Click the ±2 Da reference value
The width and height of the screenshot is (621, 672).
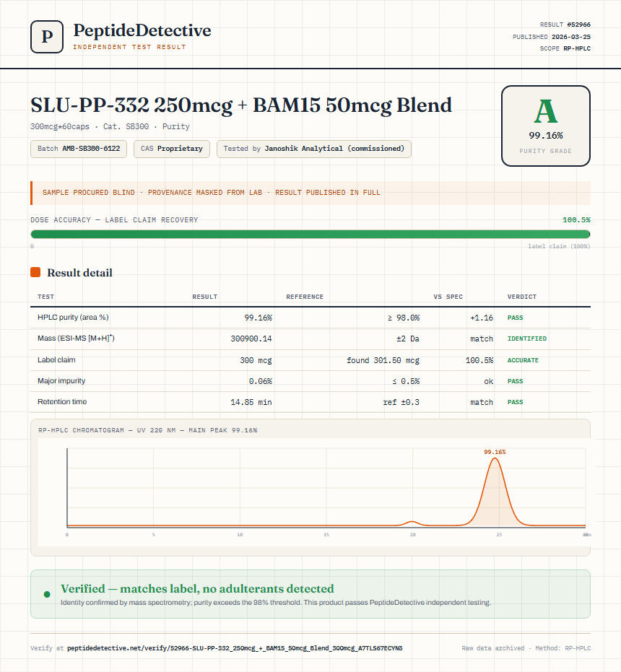point(408,339)
